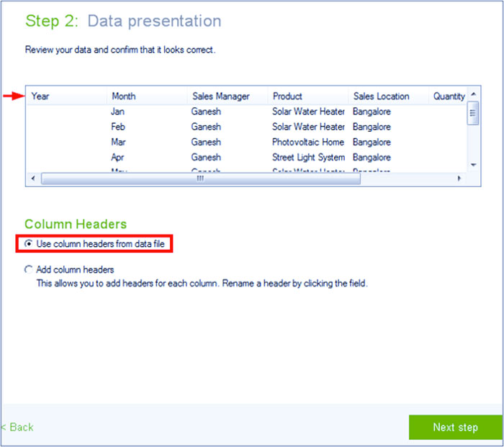Click the 'Street Light System' product cell
This screenshot has height=447, width=504.
pos(308,158)
